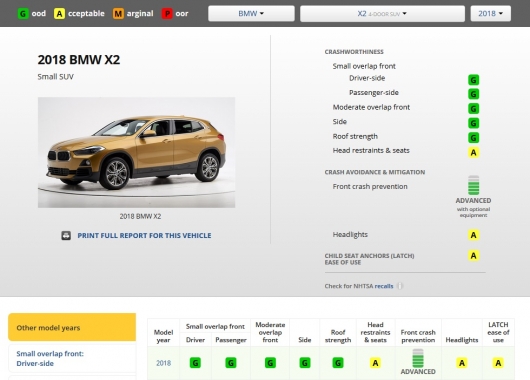Select the Other model years tab
The height and width of the screenshot is (380, 530).
pos(72,327)
